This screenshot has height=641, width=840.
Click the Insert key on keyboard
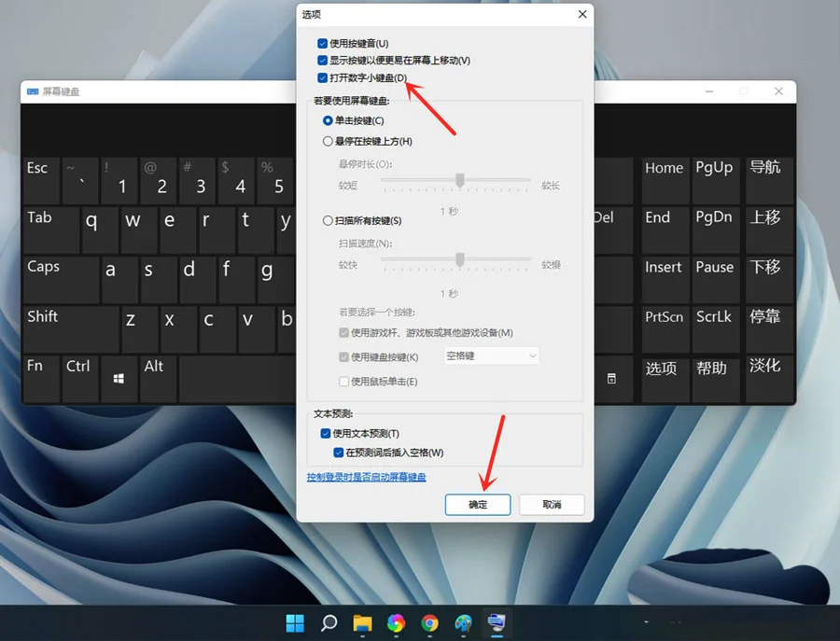click(x=665, y=280)
